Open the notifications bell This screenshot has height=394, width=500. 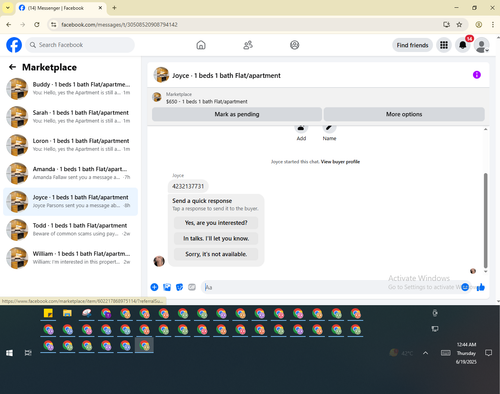coord(463,45)
